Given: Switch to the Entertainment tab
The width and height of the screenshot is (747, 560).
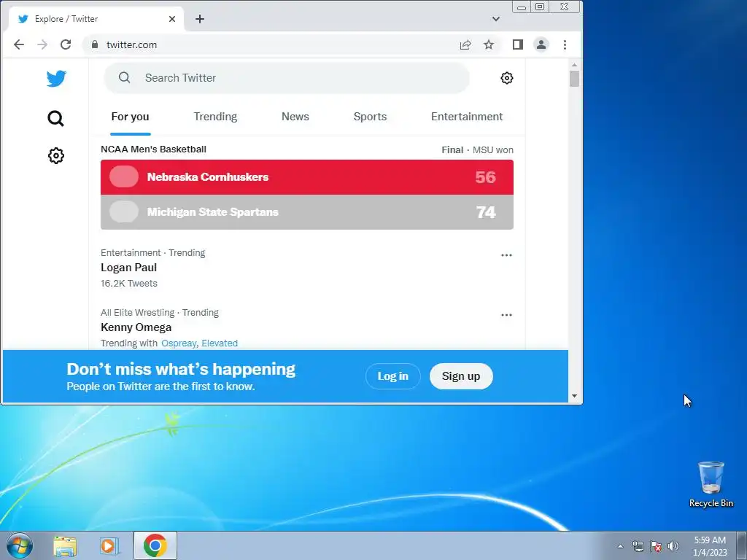Looking at the screenshot, I should (x=466, y=117).
